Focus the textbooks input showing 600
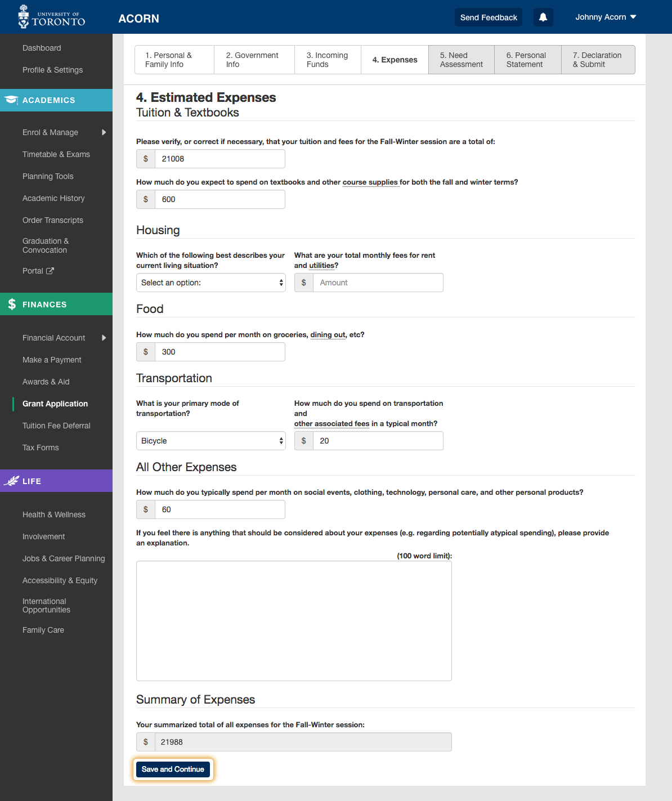This screenshot has height=801, width=672. click(220, 199)
